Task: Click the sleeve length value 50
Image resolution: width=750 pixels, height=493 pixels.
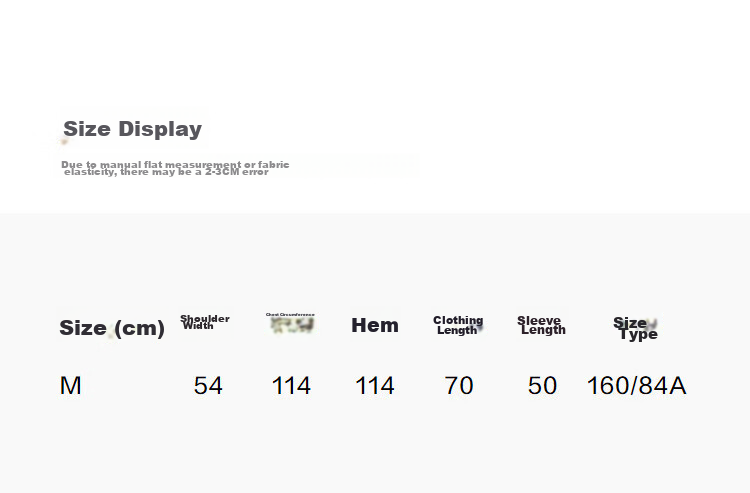Action: (542, 385)
